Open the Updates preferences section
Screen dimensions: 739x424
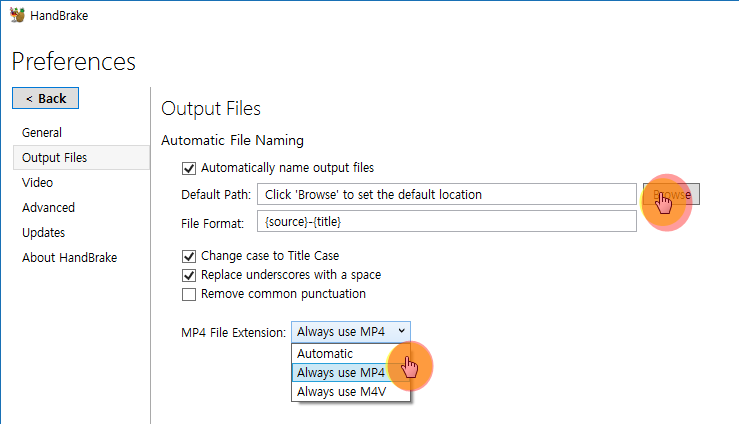coord(43,232)
